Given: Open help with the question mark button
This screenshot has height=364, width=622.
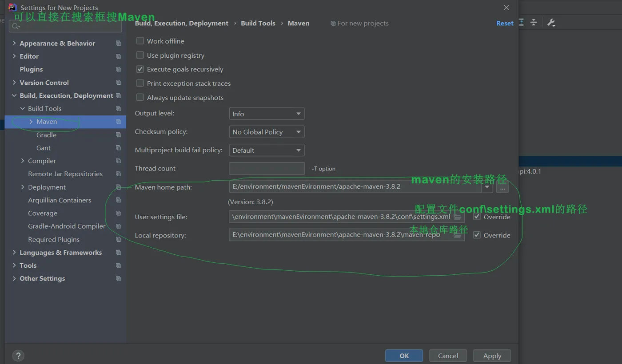Looking at the screenshot, I should tap(18, 356).
